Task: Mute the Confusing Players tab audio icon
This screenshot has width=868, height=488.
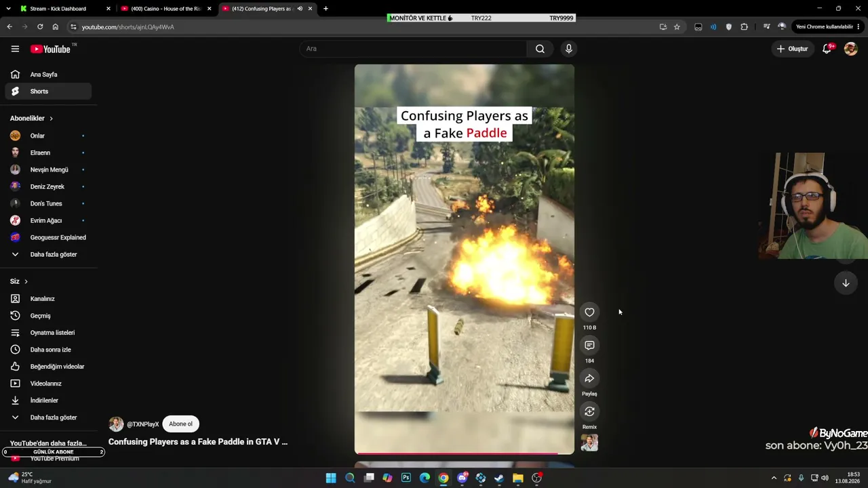Action: tap(300, 9)
